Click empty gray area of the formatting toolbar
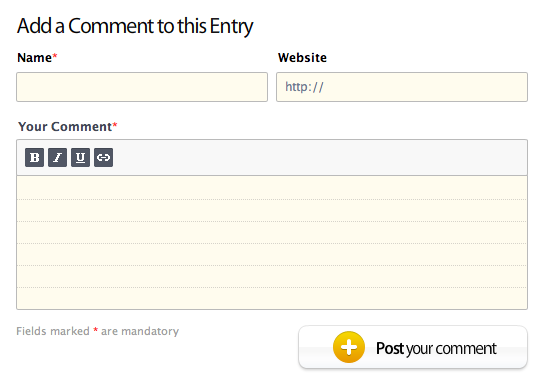This screenshot has height=388, width=545. [x=320, y=157]
